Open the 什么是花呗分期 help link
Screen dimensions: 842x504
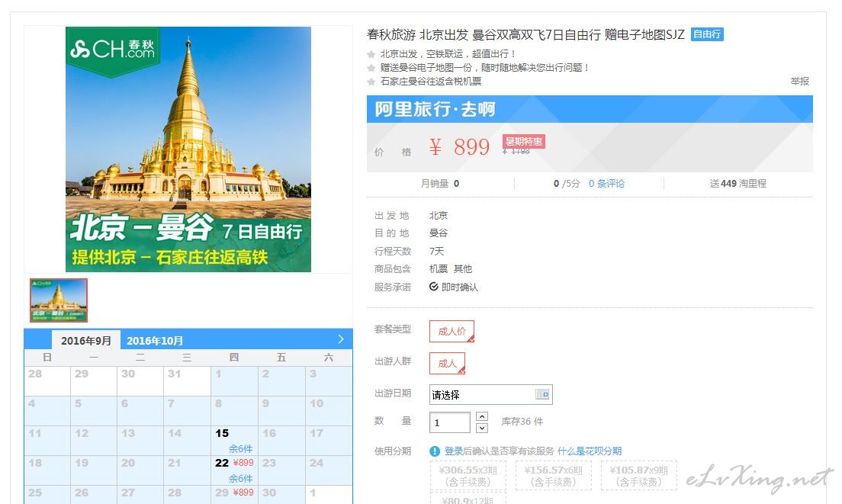point(590,451)
